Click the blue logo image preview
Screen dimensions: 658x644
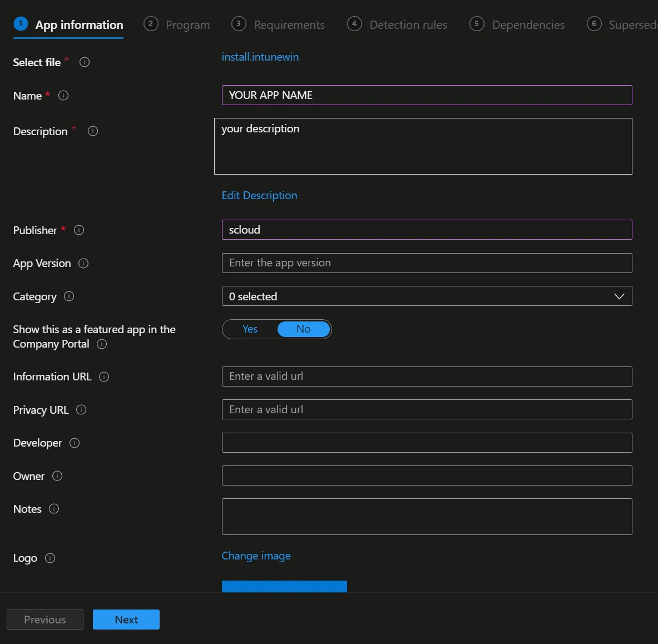(x=284, y=586)
